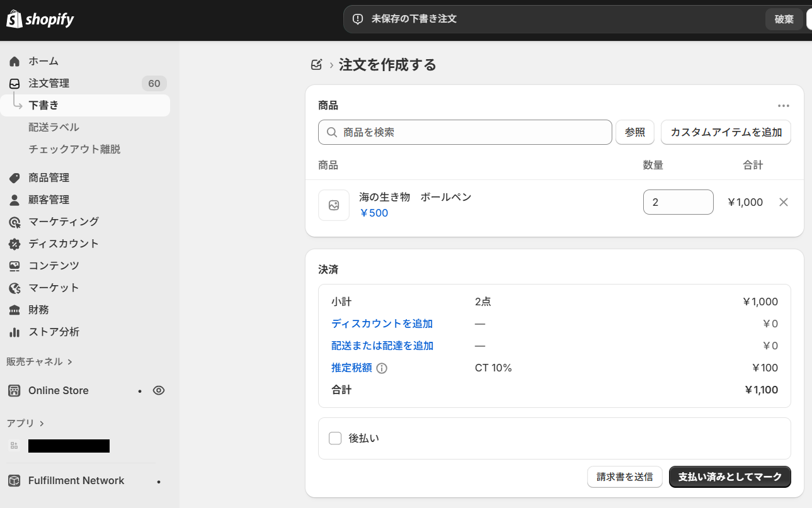Screen dimensions: 812x508
Task: Toggle the Online Store eye icon
Action: 159,390
